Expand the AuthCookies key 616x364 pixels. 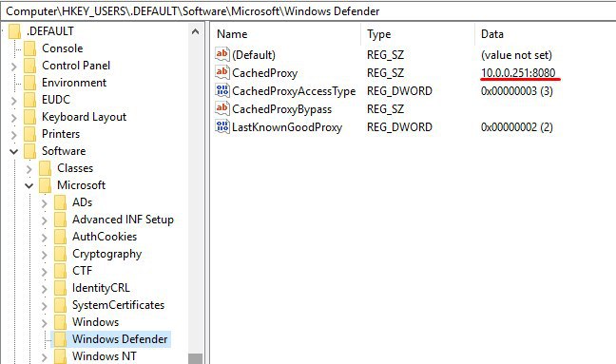pos(44,238)
